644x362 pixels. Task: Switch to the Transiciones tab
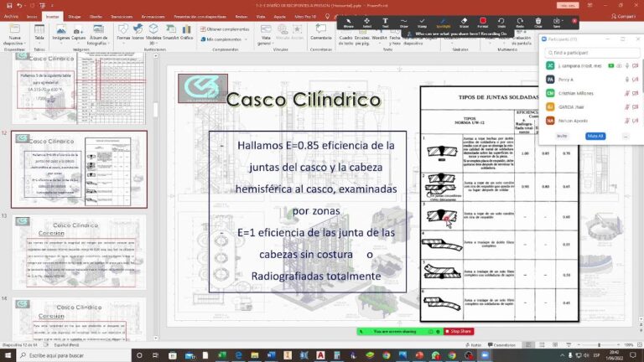[x=122, y=17]
